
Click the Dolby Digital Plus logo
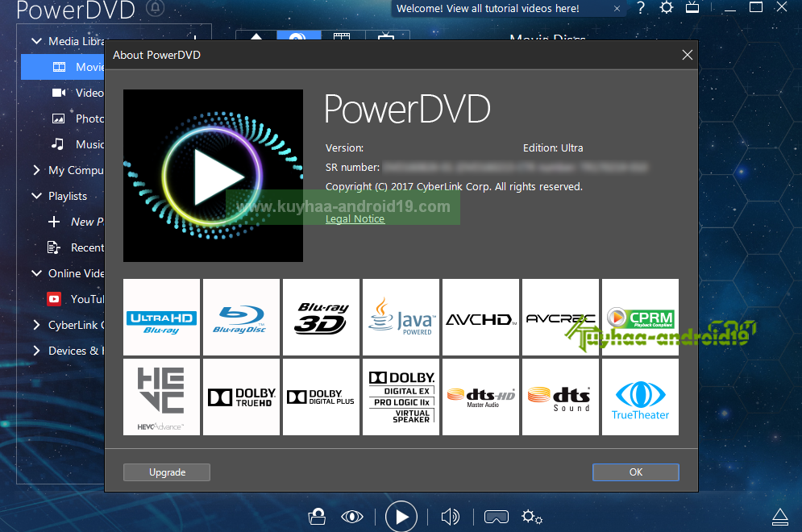click(x=322, y=397)
